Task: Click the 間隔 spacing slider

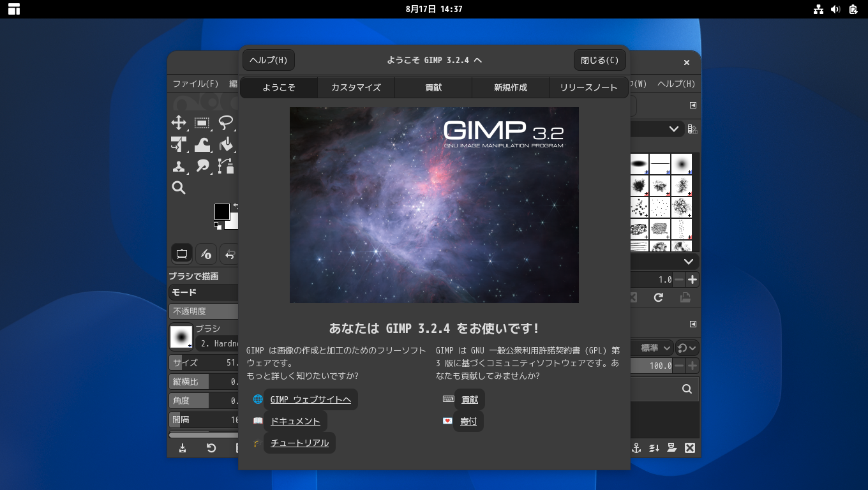Action: click(203, 420)
